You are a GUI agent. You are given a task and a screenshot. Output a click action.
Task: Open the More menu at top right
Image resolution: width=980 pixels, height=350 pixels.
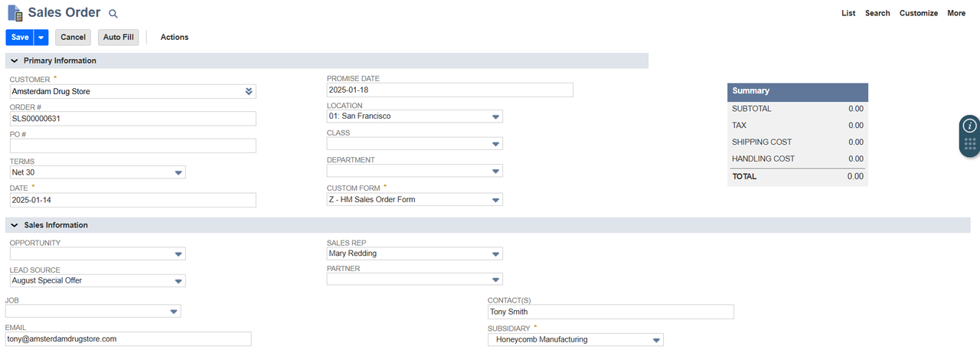956,13
